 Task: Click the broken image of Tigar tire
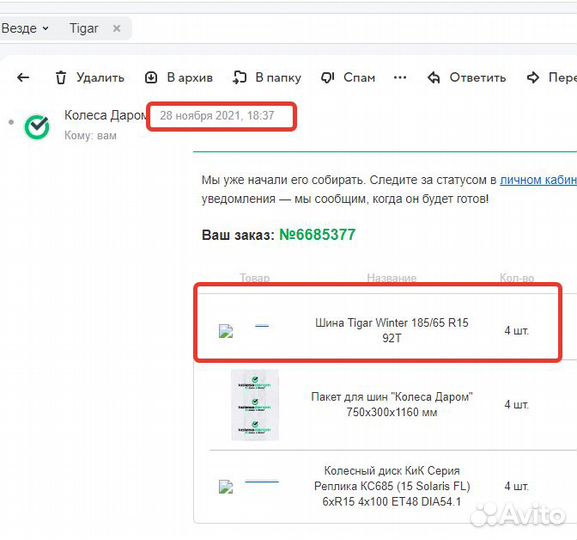(226, 331)
